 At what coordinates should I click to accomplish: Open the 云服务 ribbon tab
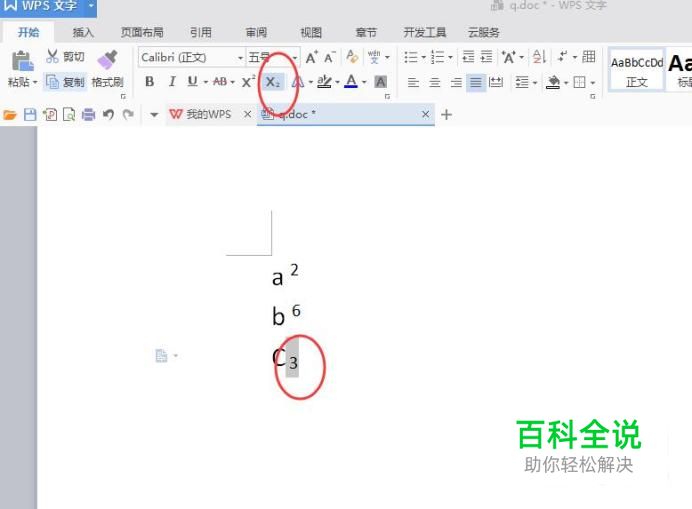(484, 32)
